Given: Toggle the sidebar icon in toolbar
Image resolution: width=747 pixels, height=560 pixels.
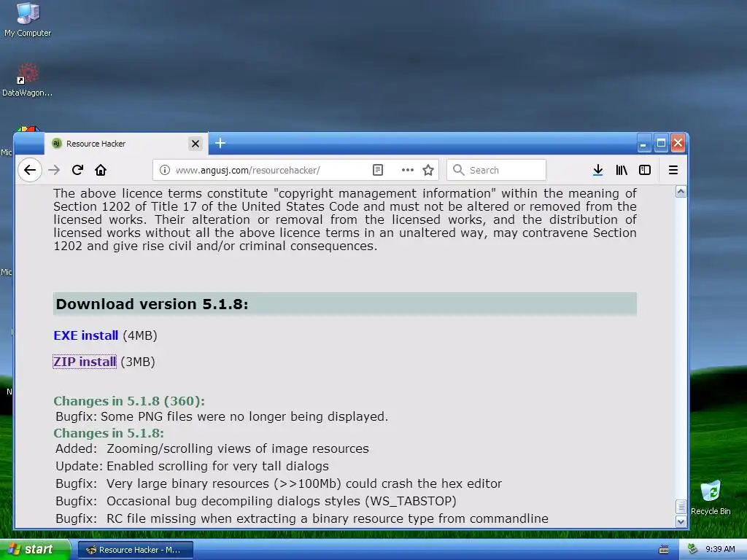Looking at the screenshot, I should click(645, 170).
